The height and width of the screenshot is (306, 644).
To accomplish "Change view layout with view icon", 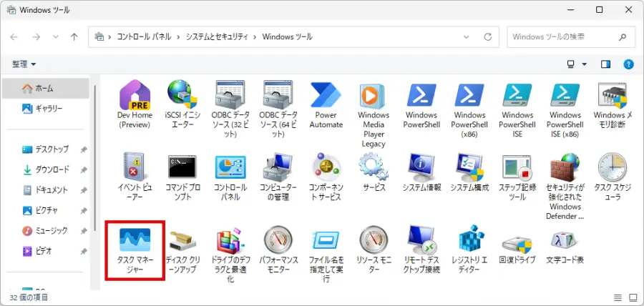I will (x=570, y=64).
